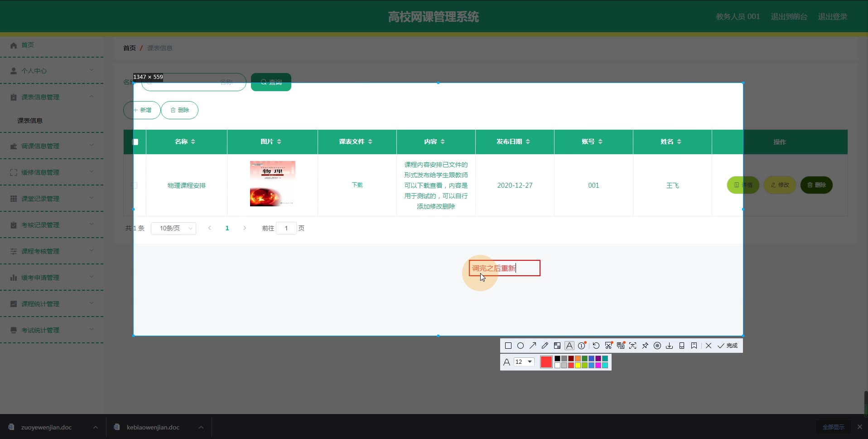Cancel the screenshot with the X icon

709,346
